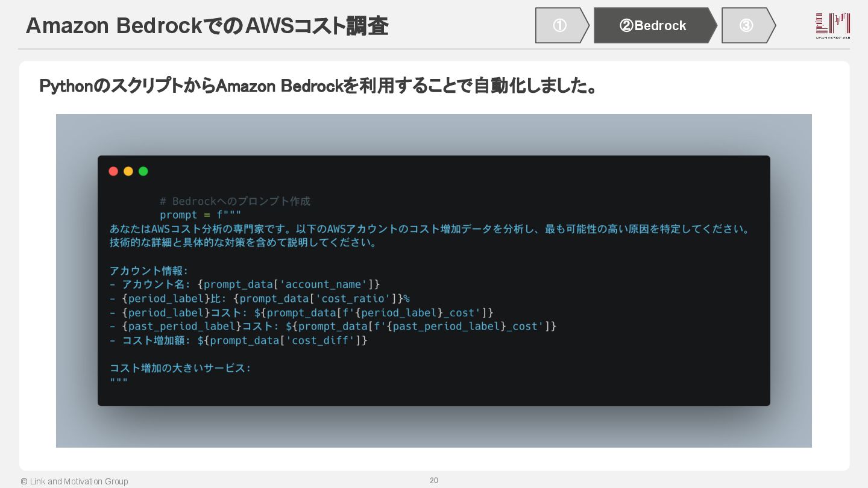Click the line with prompt_data['cost_diff']
This screenshot has width=868, height=488.
pos(239,340)
